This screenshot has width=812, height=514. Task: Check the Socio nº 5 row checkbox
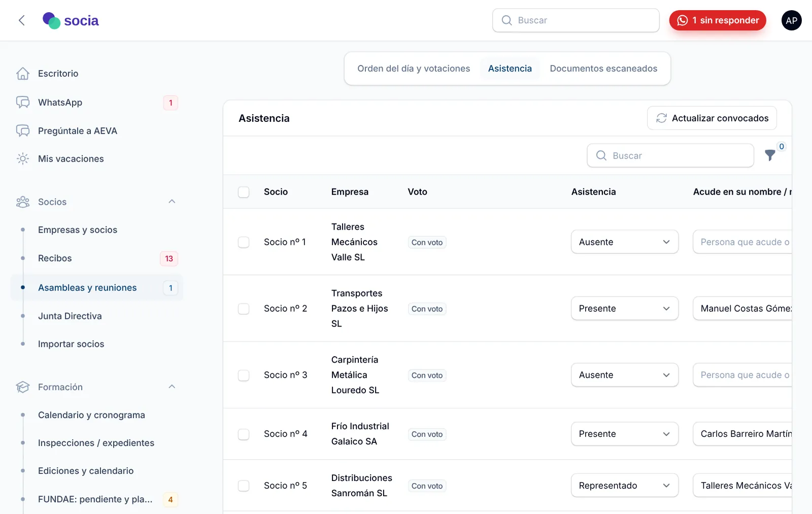(x=244, y=486)
